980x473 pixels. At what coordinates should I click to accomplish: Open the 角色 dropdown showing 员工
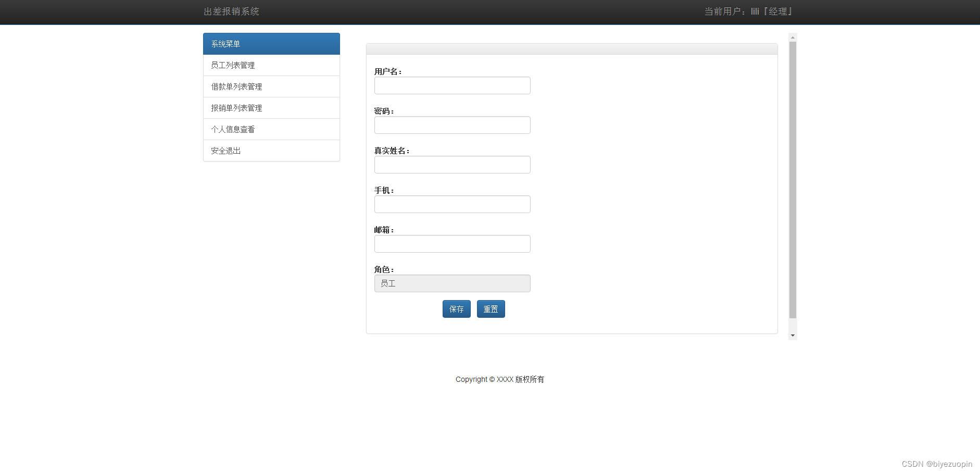tap(452, 283)
